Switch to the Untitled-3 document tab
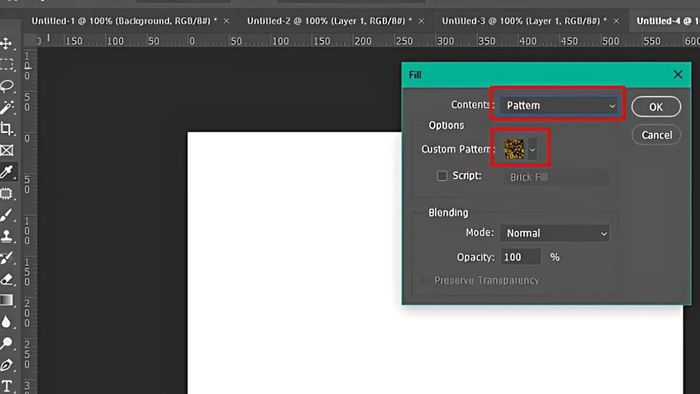The height and width of the screenshot is (394, 700). coord(524,21)
